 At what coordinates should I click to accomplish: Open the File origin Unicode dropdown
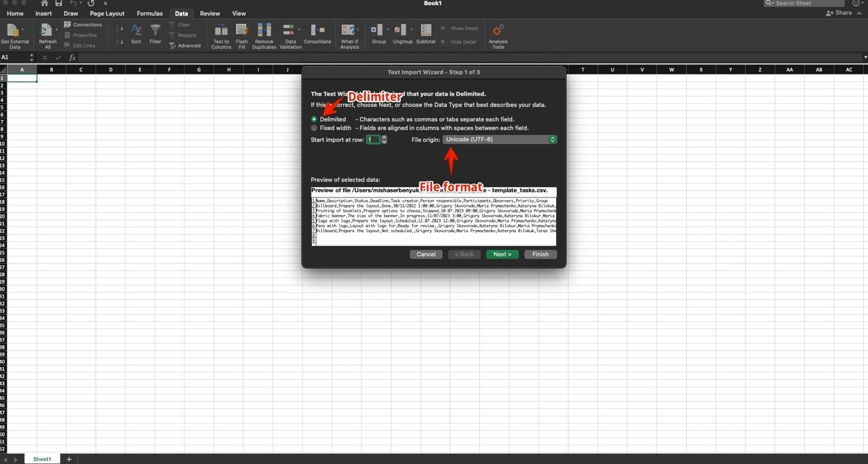[x=500, y=140]
